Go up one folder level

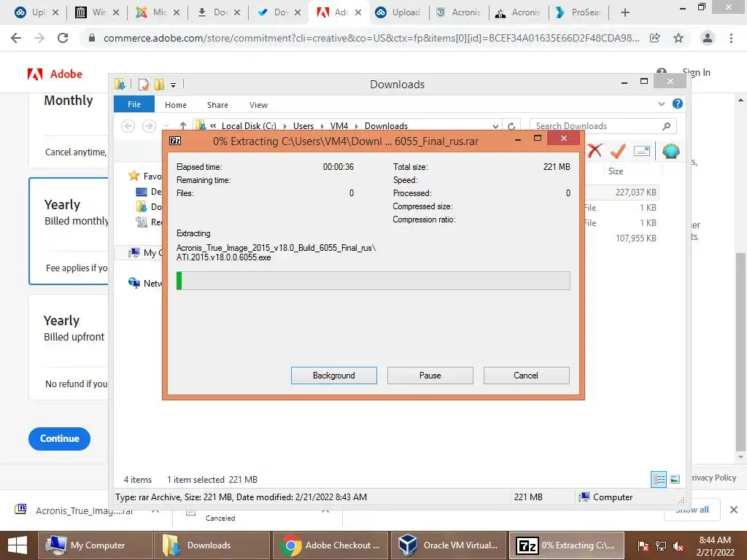(183, 125)
